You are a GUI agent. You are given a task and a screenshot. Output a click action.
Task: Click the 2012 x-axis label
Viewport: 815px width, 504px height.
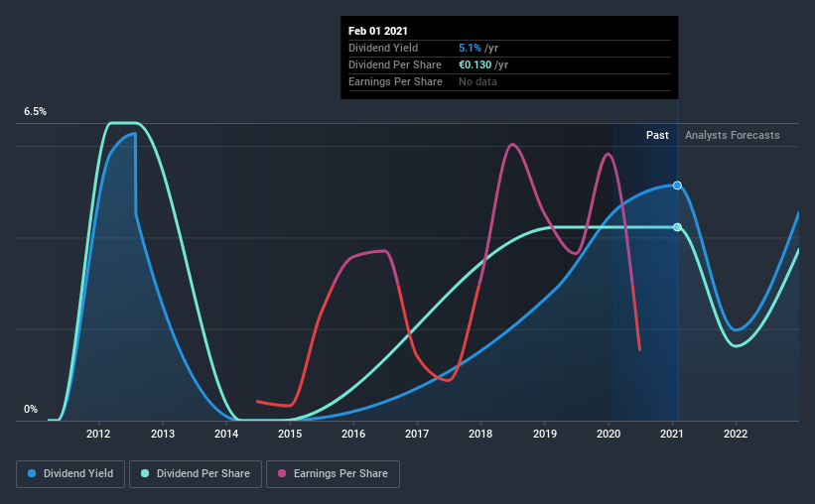(98, 434)
